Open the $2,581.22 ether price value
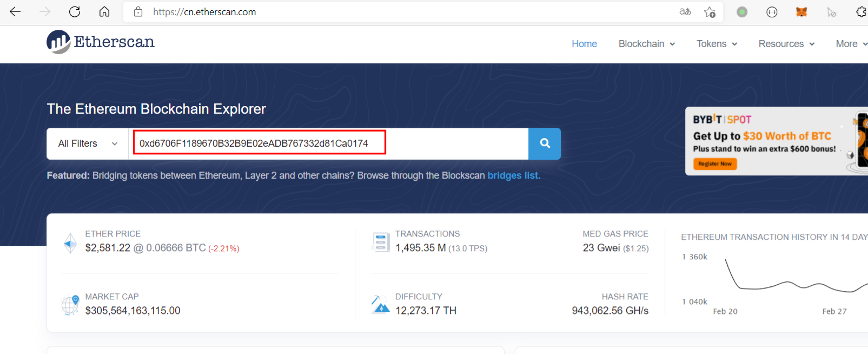This screenshot has height=354, width=868. click(108, 248)
